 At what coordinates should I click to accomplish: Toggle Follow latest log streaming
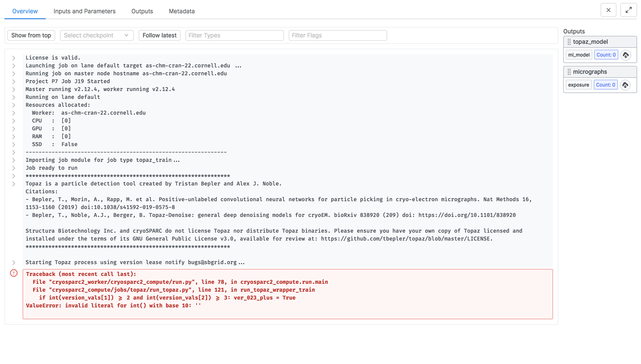coord(159,35)
